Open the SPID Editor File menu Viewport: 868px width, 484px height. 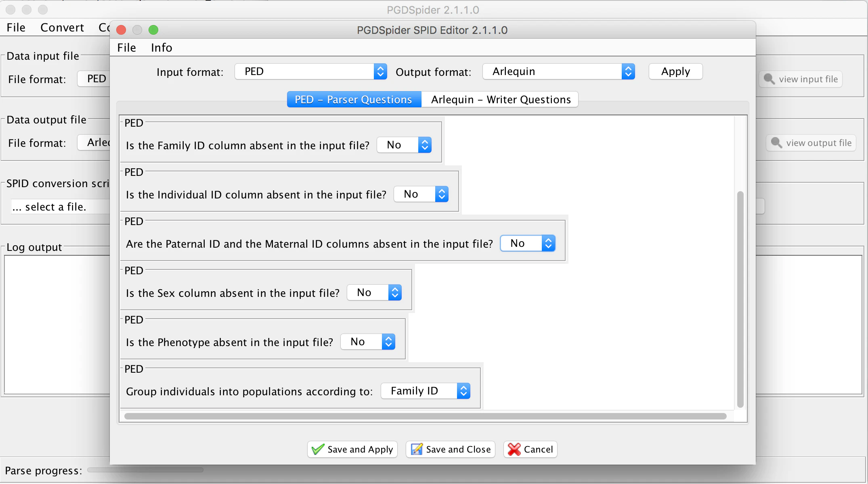tap(126, 48)
